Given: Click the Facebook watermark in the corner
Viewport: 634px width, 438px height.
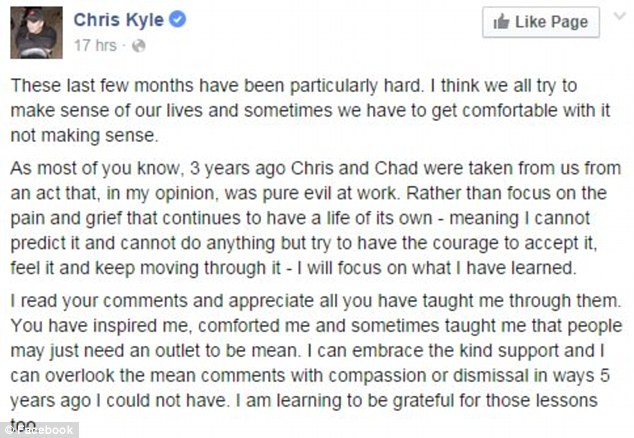Looking at the screenshot, I should (x=40, y=430).
